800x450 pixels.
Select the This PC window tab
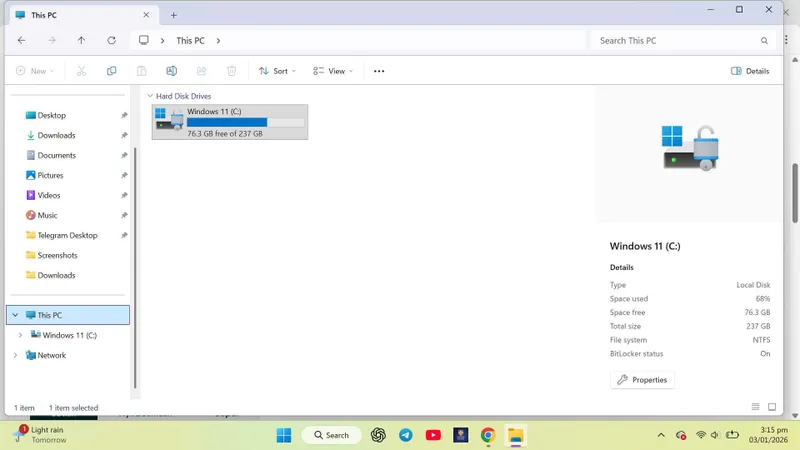pyautogui.click(x=84, y=15)
